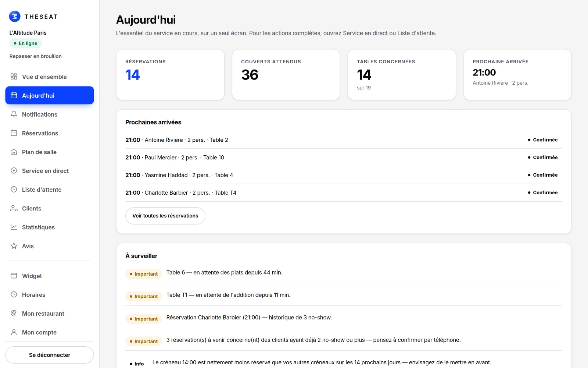Click the Notifications bell icon
The height and width of the screenshot is (368, 588).
[x=14, y=114]
